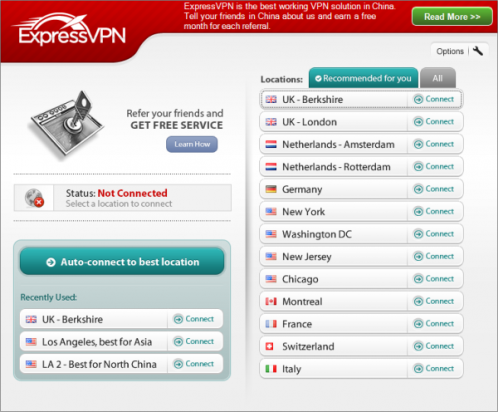This screenshot has width=498, height=412.
Task: Connect to Switzerland server
Action: (434, 346)
